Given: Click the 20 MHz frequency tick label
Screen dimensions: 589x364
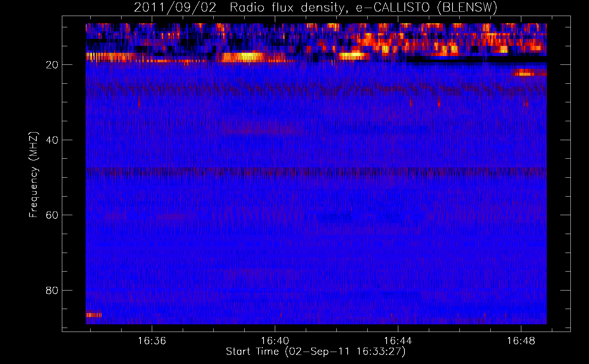Looking at the screenshot, I should click(52, 65).
